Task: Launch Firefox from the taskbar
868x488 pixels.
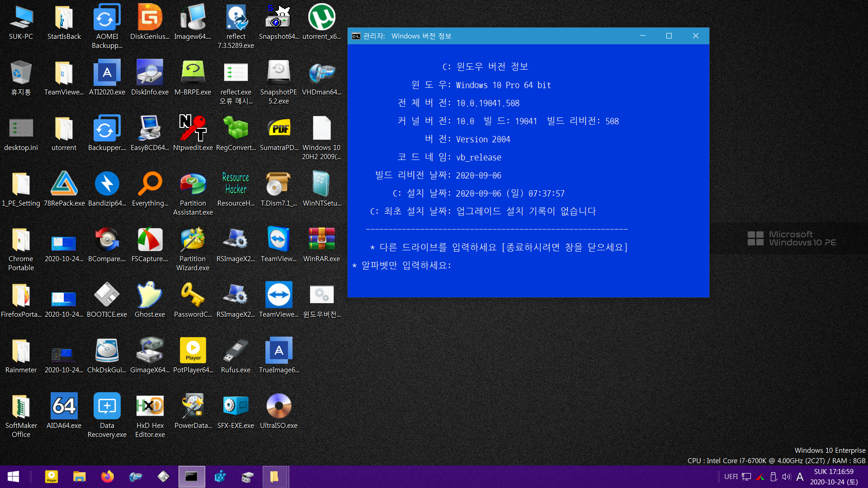Action: click(x=107, y=477)
